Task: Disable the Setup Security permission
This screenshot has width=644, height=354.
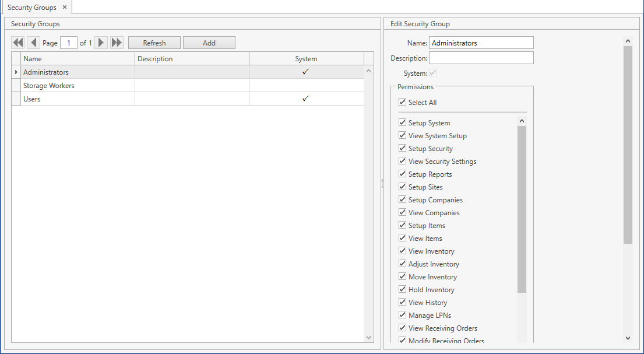Action: pyautogui.click(x=402, y=148)
